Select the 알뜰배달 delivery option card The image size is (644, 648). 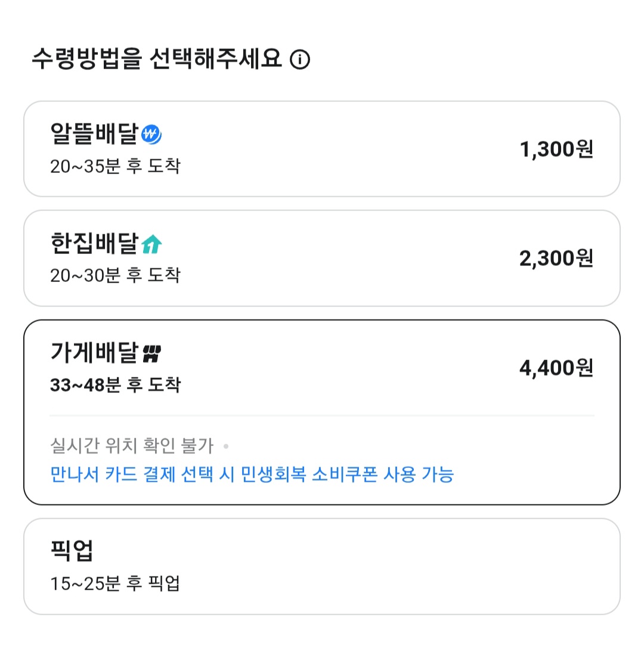(322, 149)
